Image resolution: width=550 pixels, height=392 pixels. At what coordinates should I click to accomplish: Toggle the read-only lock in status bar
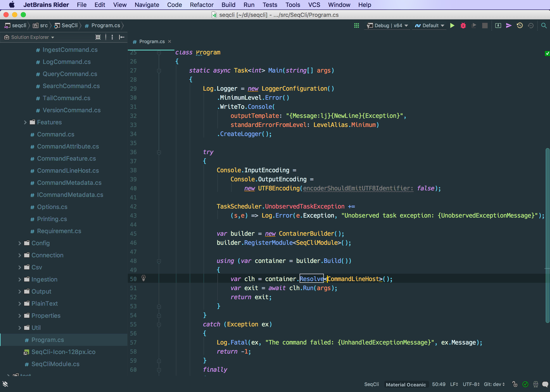point(515,384)
